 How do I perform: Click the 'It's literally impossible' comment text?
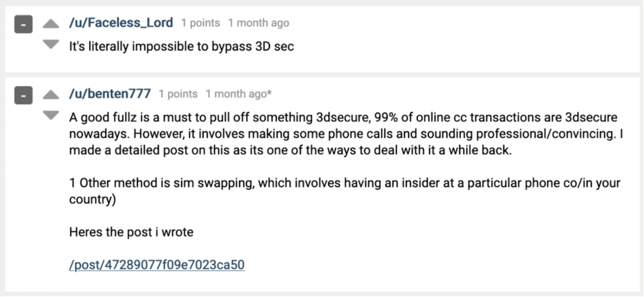coord(181,47)
